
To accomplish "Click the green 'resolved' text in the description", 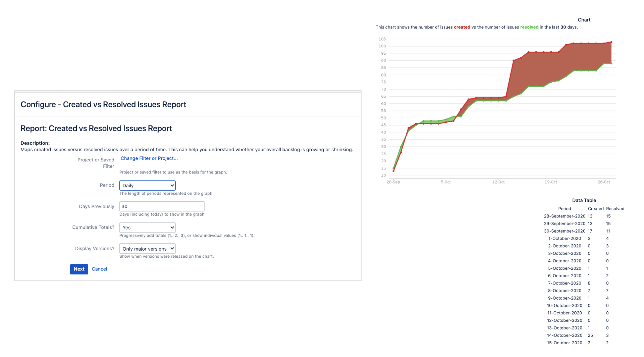I will point(530,27).
